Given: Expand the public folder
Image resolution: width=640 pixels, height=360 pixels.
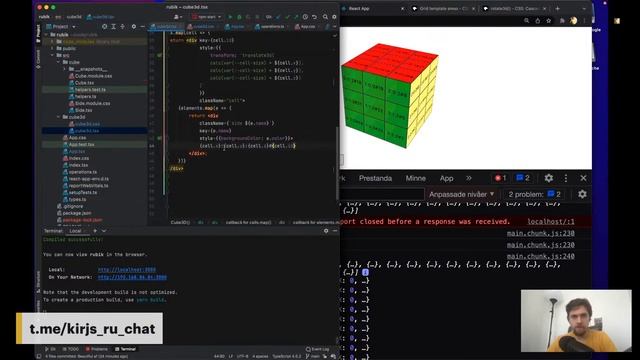Looking at the screenshot, I should 53,48.
